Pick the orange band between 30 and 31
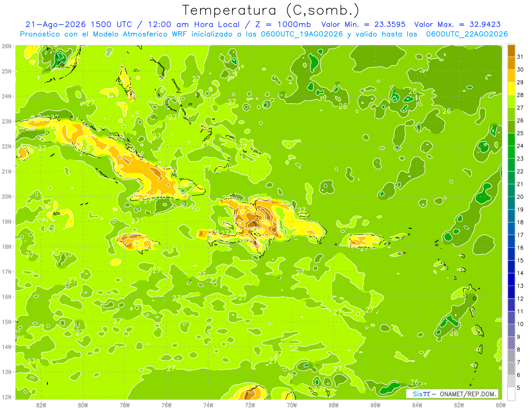532x411 pixels. (x=511, y=63)
